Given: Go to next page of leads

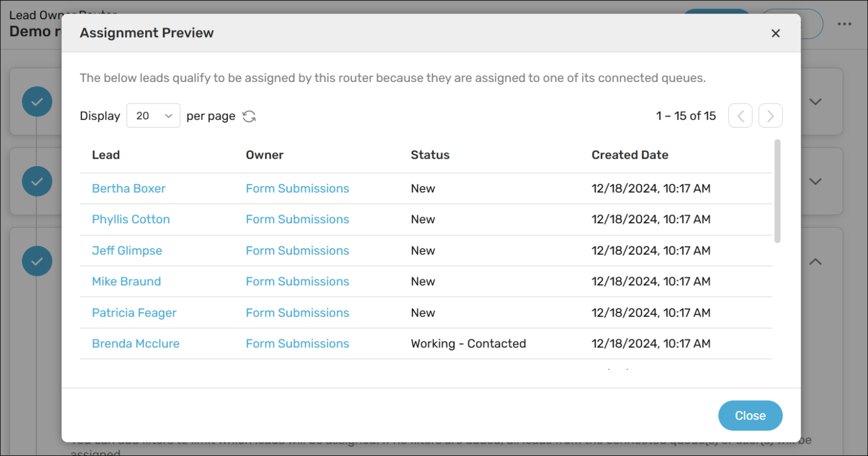Looking at the screenshot, I should (770, 116).
